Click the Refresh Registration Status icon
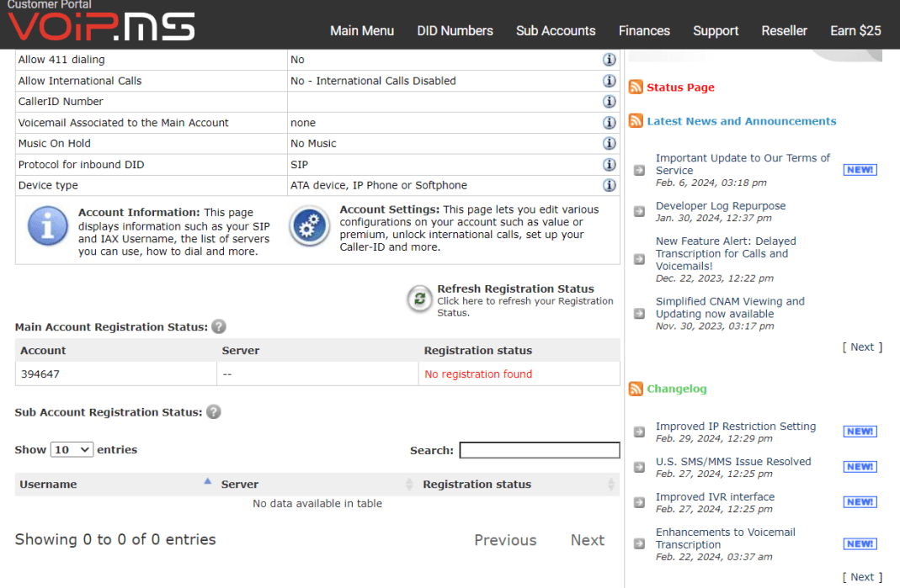900x588 pixels. coord(419,299)
